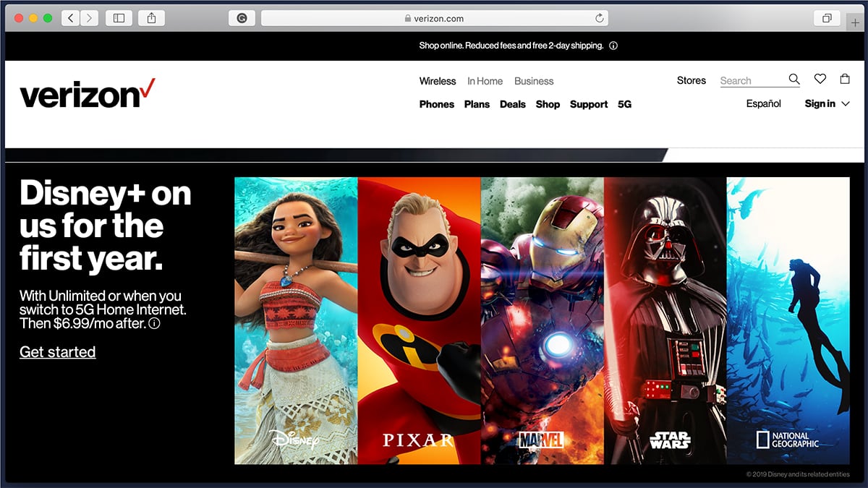
Task: Open the Phones menu
Action: click(437, 104)
